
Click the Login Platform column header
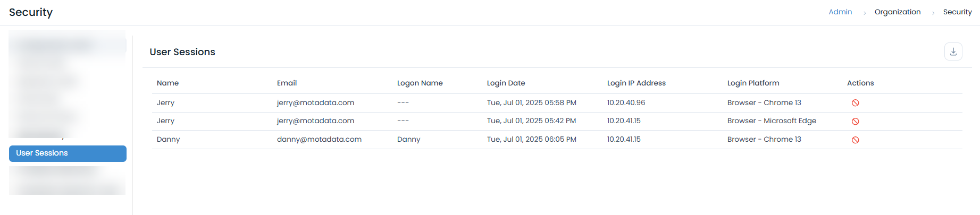point(753,83)
